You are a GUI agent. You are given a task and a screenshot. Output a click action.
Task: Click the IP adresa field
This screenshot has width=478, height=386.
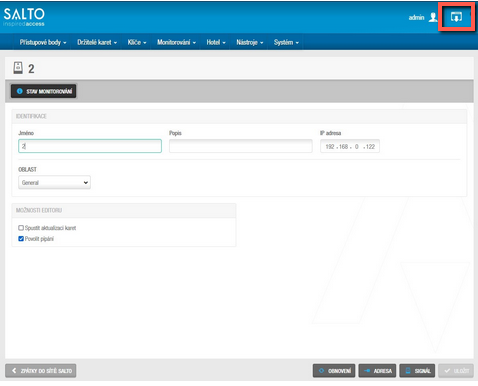pyautogui.click(x=350, y=146)
